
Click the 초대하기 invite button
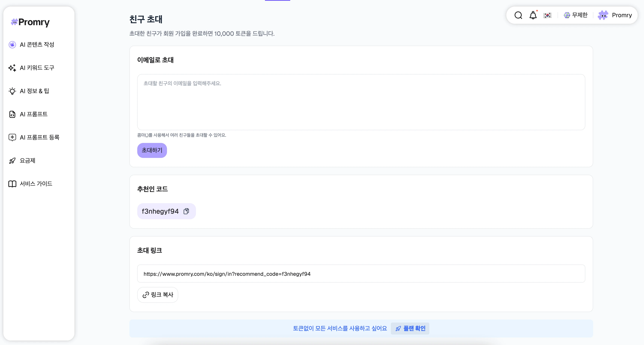152,150
